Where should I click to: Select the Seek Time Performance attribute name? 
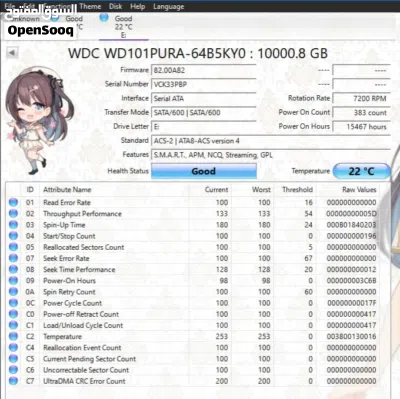(79, 269)
